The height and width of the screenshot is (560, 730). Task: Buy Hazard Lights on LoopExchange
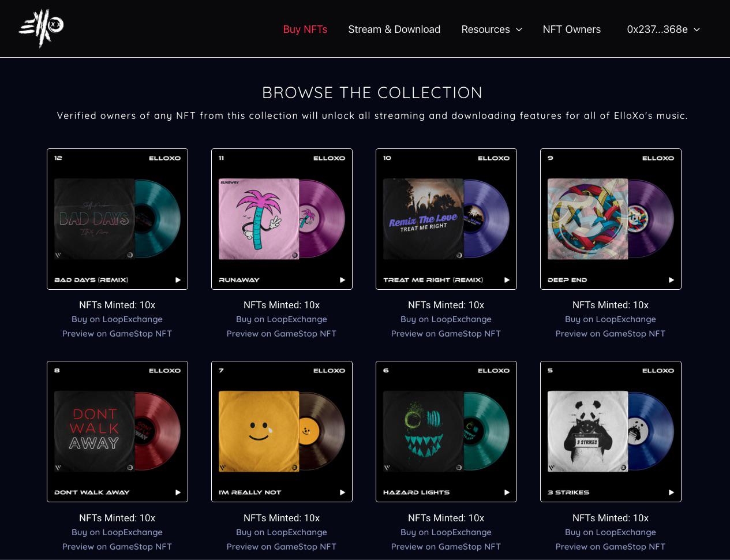446,532
